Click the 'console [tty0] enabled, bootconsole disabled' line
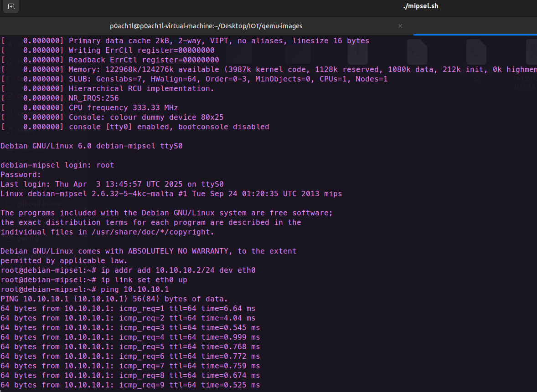Viewport: 537px width, 392px height. (135, 127)
